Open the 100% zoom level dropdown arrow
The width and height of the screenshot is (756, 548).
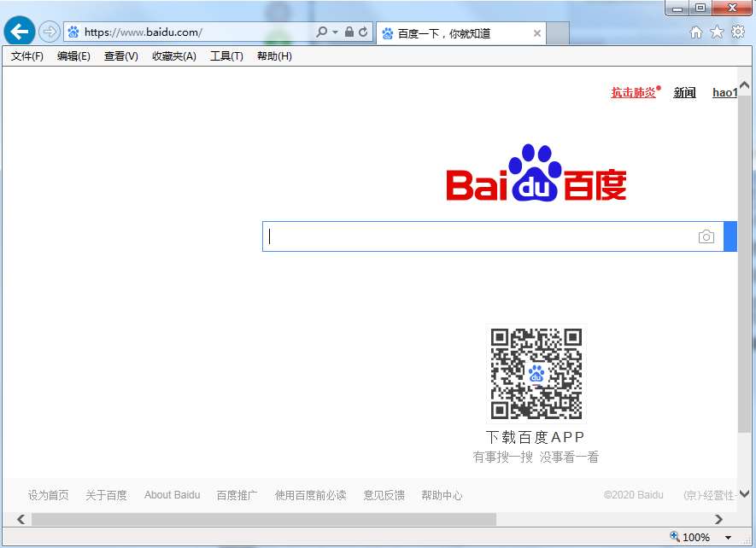point(728,537)
